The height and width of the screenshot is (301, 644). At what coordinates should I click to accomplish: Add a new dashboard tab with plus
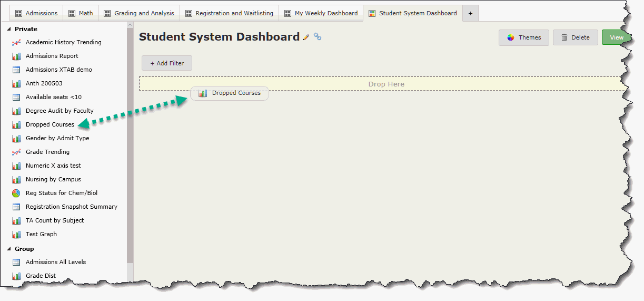470,13
